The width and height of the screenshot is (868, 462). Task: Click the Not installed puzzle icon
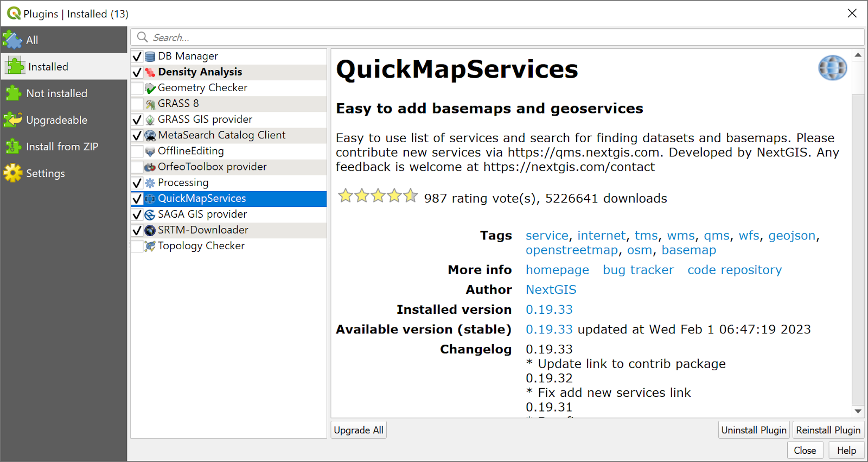tap(13, 93)
